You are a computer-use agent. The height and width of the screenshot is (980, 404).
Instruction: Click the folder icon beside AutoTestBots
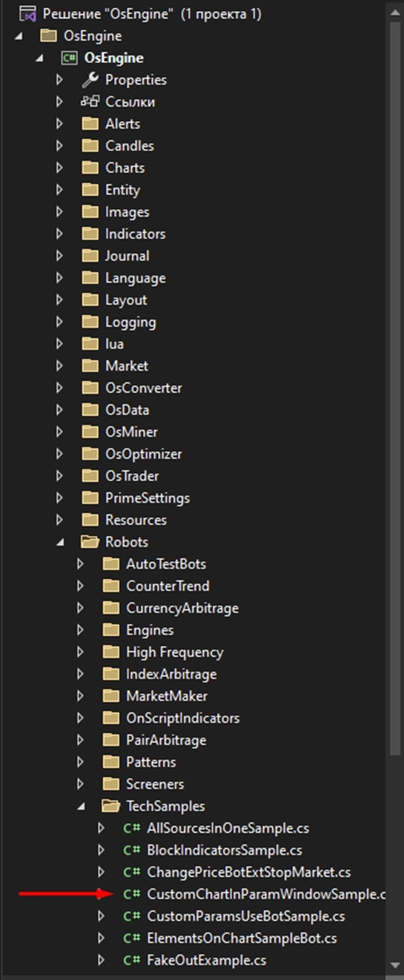[x=110, y=564]
